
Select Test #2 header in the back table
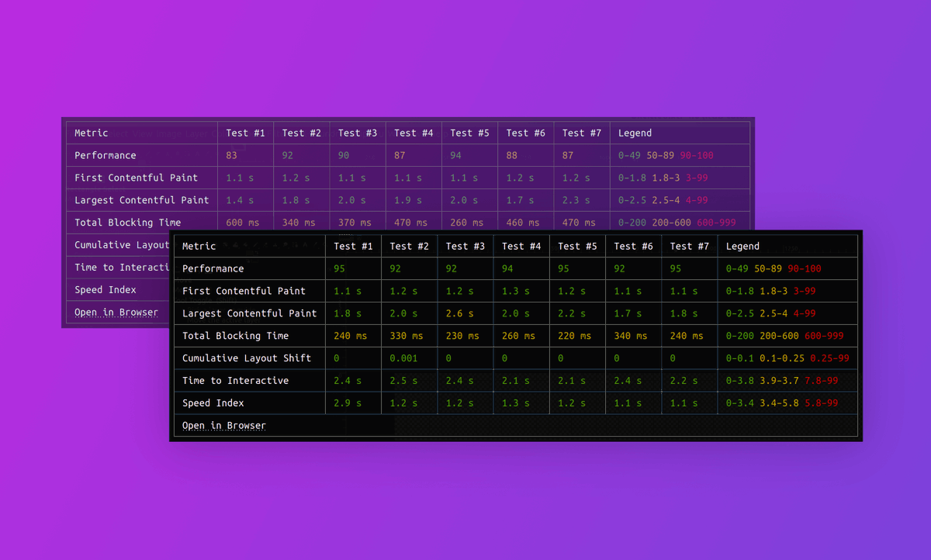pos(302,133)
